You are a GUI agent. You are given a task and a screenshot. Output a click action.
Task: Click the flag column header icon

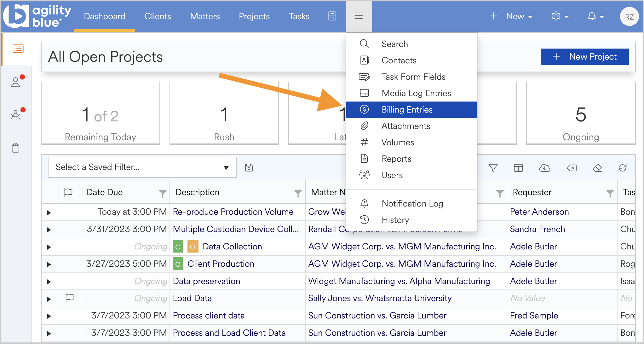click(68, 192)
